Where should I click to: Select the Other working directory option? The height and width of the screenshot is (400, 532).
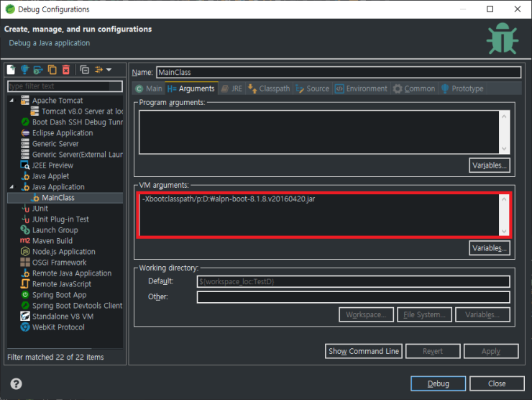click(x=158, y=296)
